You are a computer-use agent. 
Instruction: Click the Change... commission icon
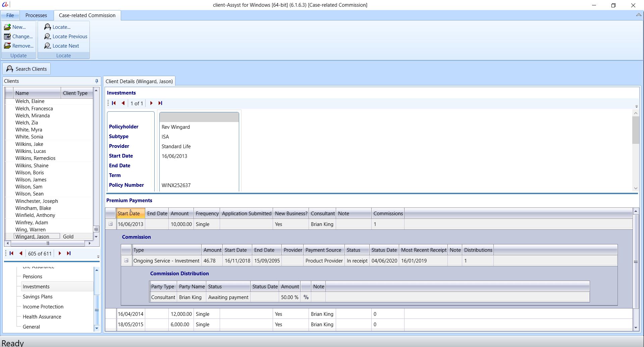tap(7, 36)
